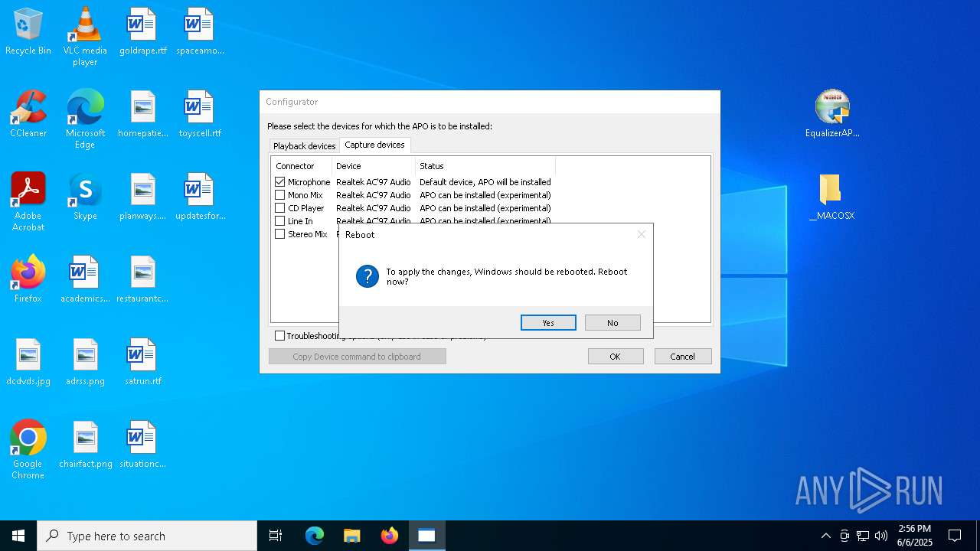
Task: Open the volume tray icon
Action: pyautogui.click(x=881, y=536)
